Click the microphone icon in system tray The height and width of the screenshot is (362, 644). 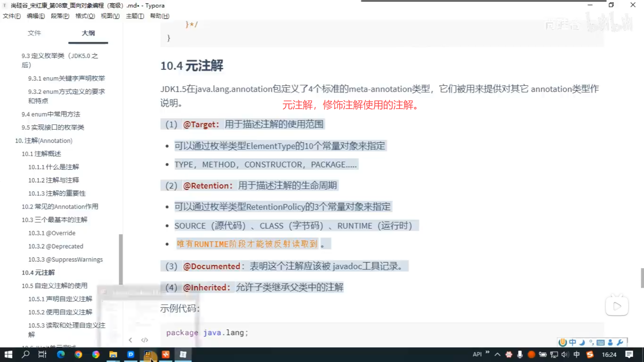[520, 354]
